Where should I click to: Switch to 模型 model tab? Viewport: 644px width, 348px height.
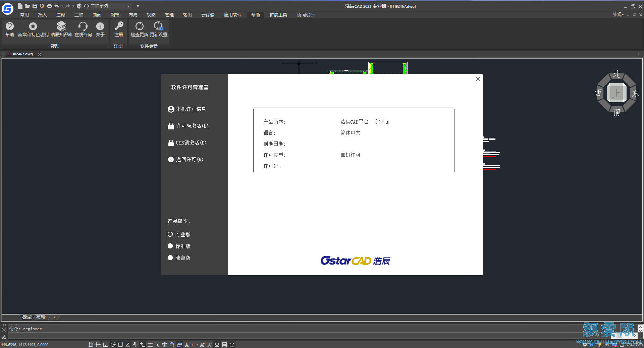[27, 317]
